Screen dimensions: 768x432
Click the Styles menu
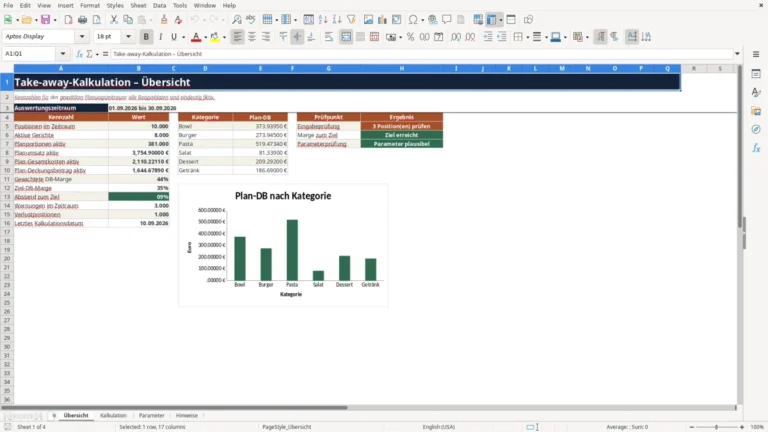click(115, 5)
